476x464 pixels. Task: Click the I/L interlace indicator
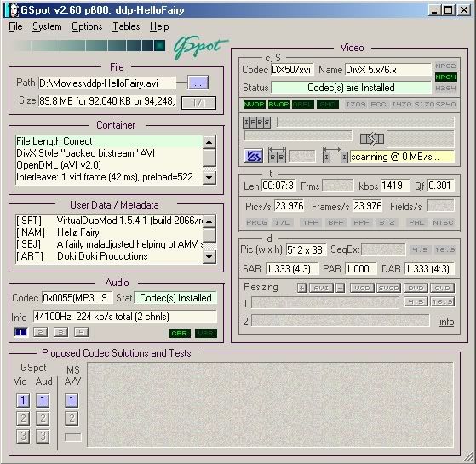[x=282, y=222]
